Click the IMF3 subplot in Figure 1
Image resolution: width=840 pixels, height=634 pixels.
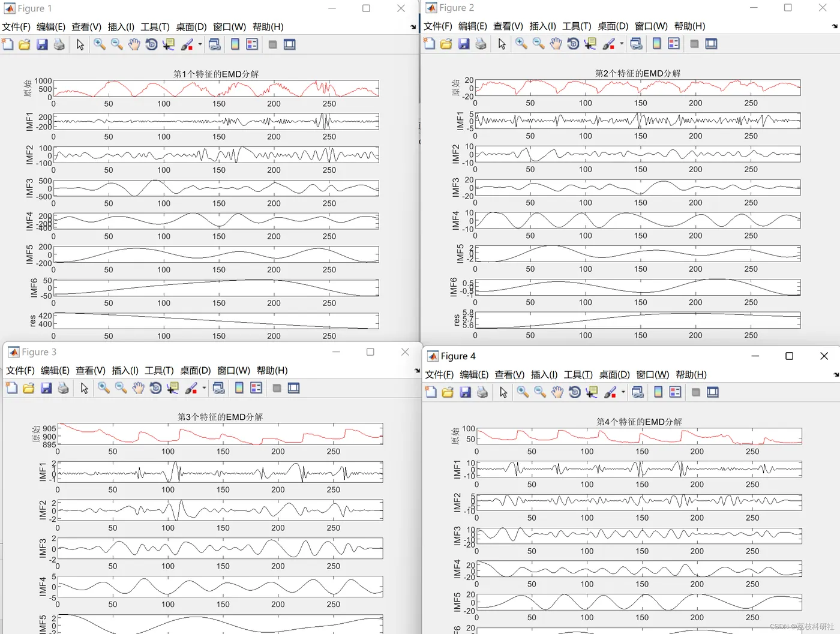click(217, 188)
